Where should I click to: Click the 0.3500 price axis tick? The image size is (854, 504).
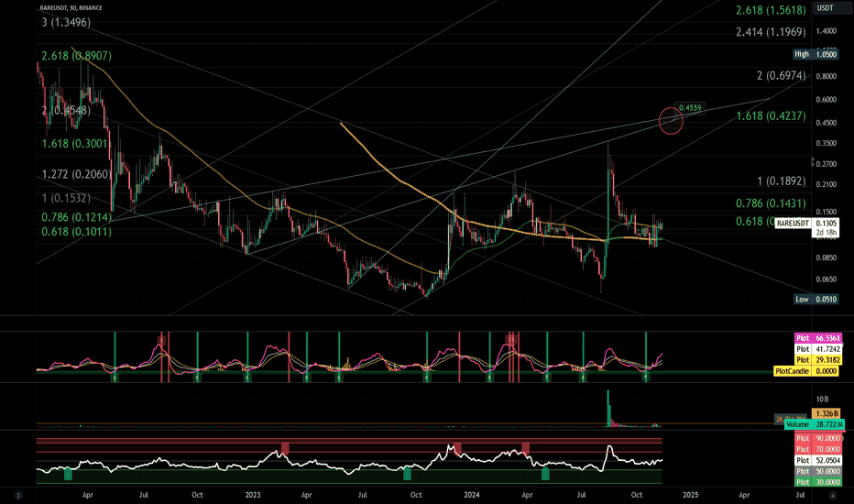826,143
